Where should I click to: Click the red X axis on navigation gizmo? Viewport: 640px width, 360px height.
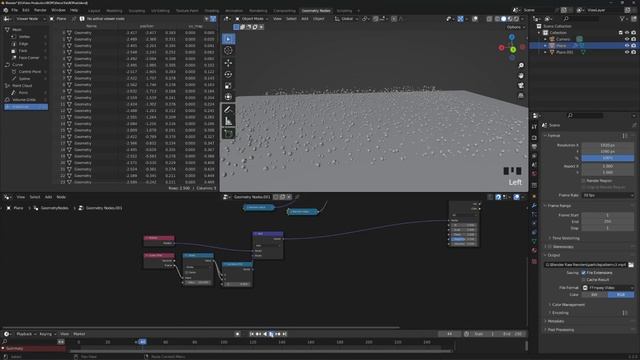[x=502, y=48]
